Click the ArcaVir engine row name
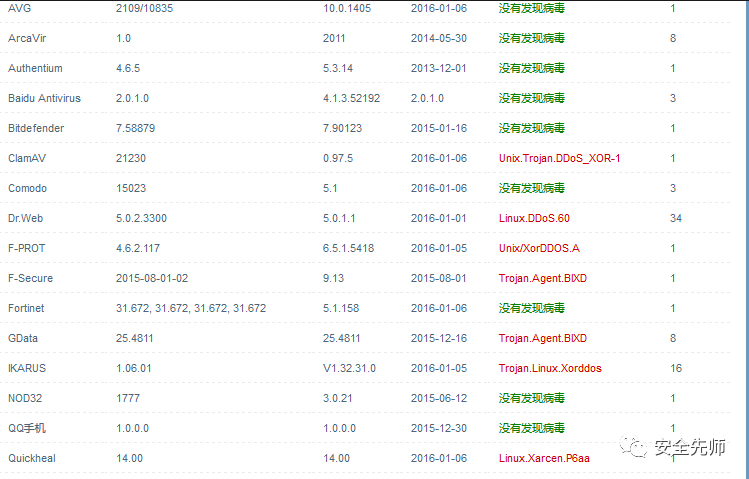749x479 pixels. pos(27,38)
